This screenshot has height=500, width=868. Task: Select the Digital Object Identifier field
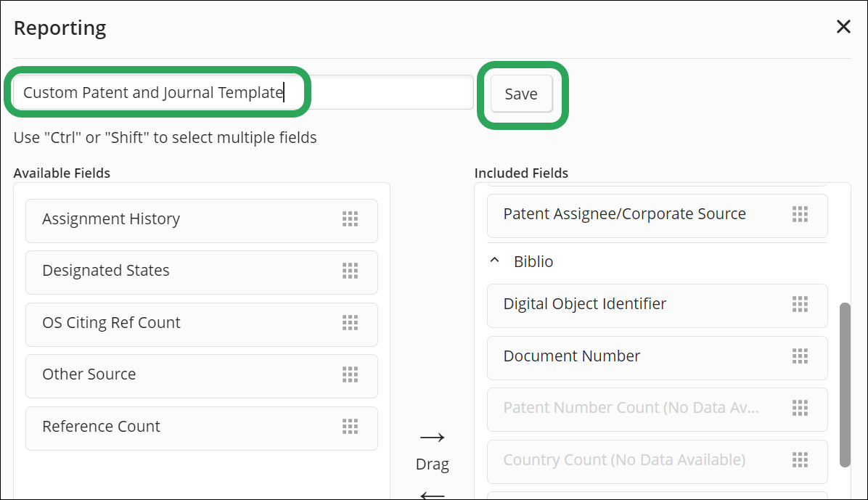click(x=657, y=306)
